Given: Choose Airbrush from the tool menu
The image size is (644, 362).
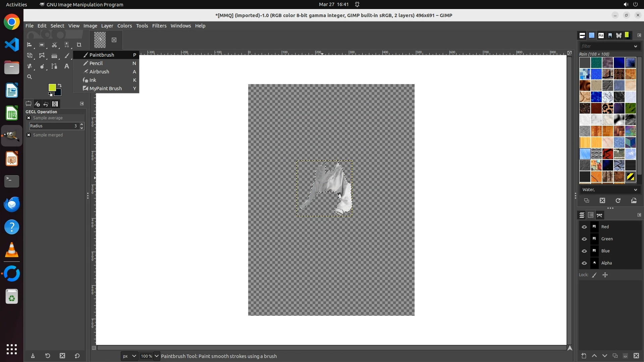Looking at the screenshot, I should [99, 72].
